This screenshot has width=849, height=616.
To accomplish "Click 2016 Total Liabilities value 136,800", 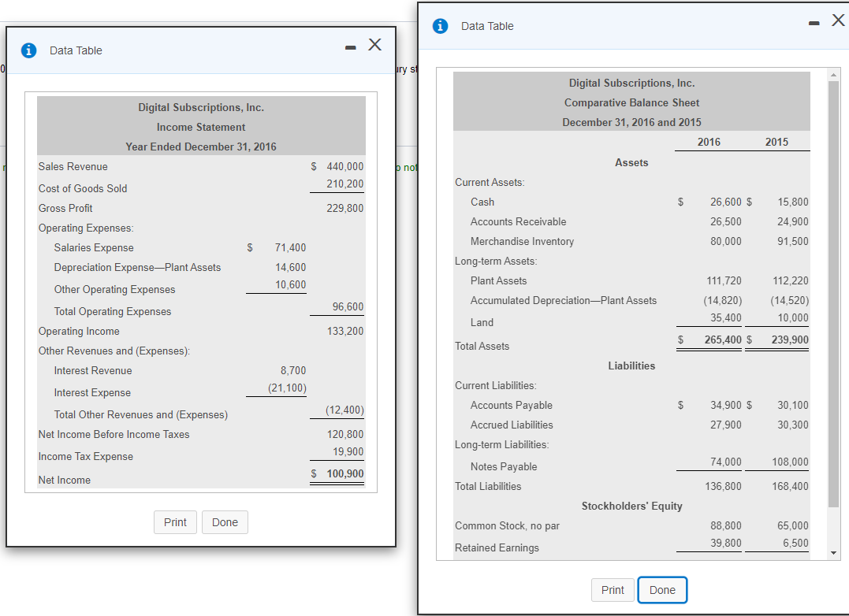I will tap(723, 486).
